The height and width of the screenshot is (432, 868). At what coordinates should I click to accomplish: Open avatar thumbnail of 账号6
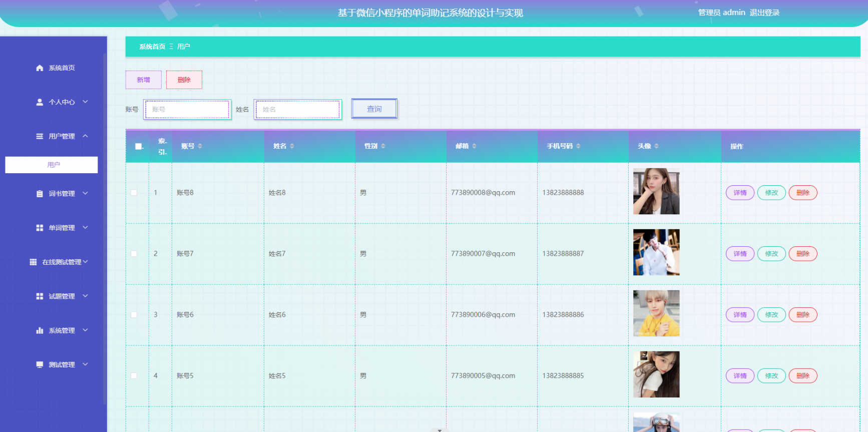pyautogui.click(x=656, y=313)
